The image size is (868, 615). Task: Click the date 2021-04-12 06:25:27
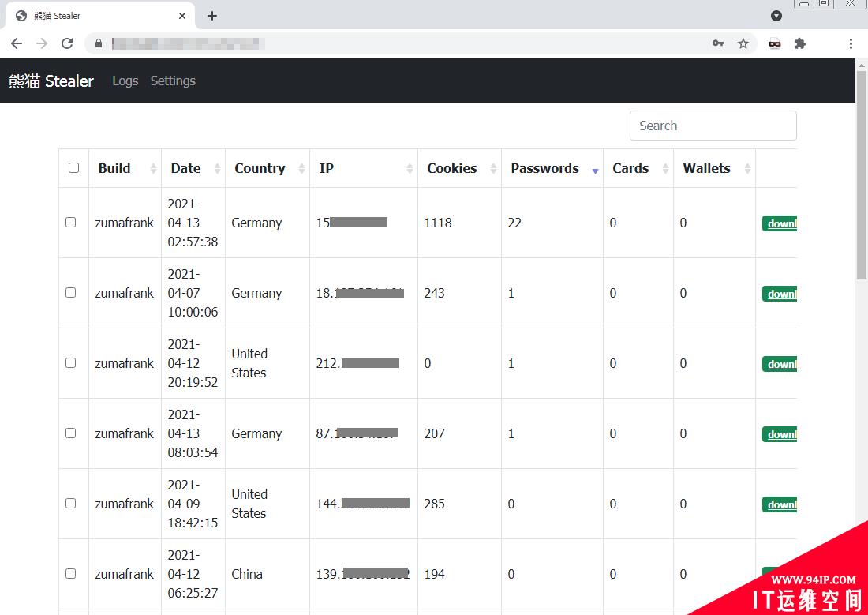pyautogui.click(x=193, y=574)
